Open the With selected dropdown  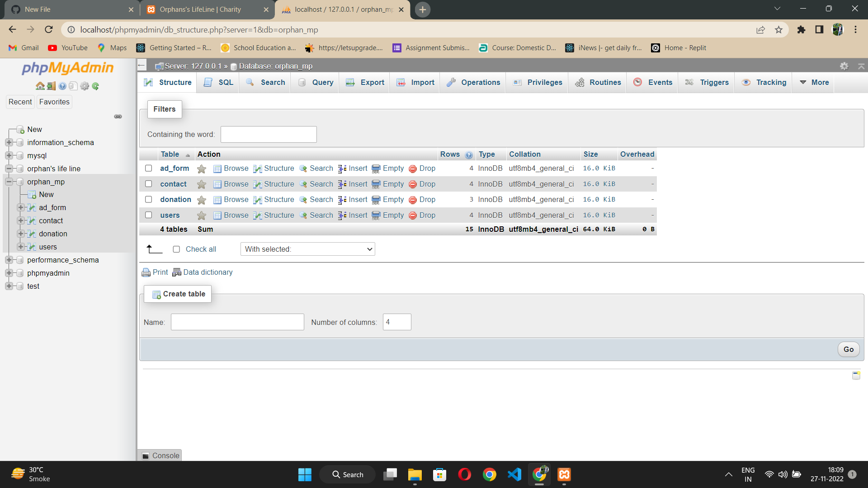pyautogui.click(x=307, y=249)
